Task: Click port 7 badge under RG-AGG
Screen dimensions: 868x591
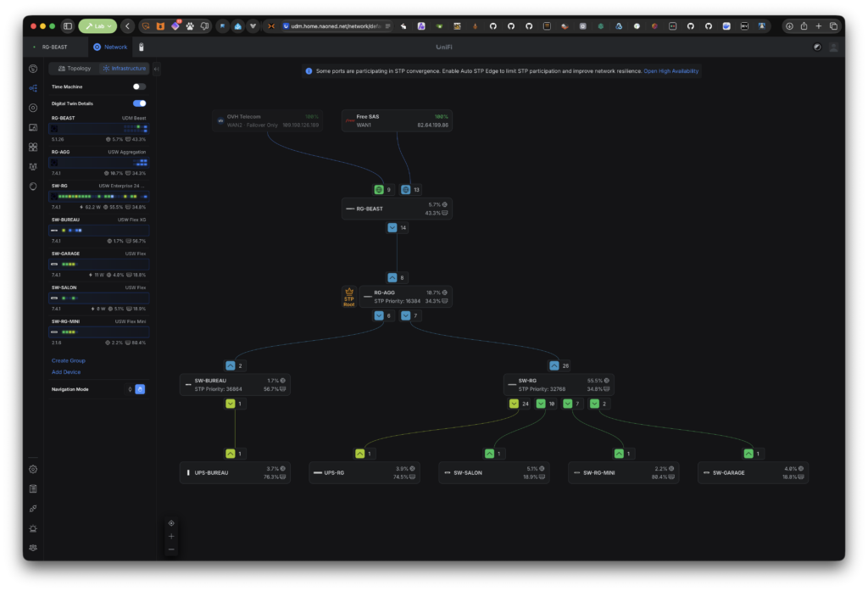Action: (410, 315)
